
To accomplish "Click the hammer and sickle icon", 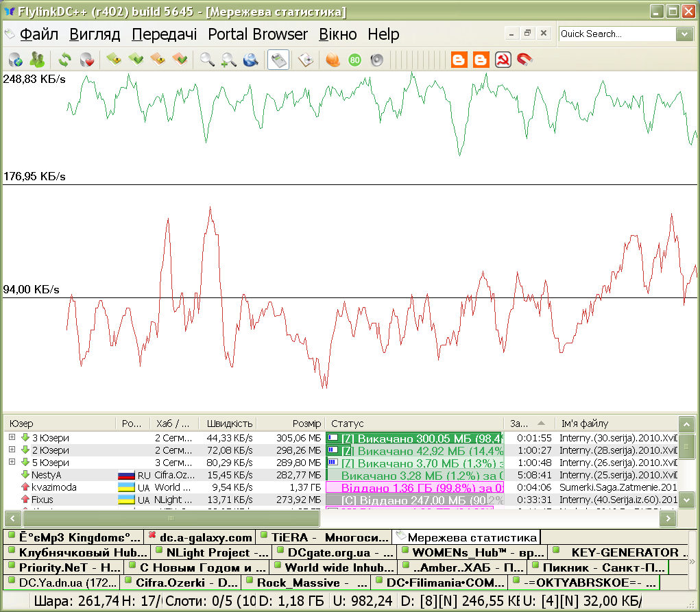I will [x=503, y=60].
